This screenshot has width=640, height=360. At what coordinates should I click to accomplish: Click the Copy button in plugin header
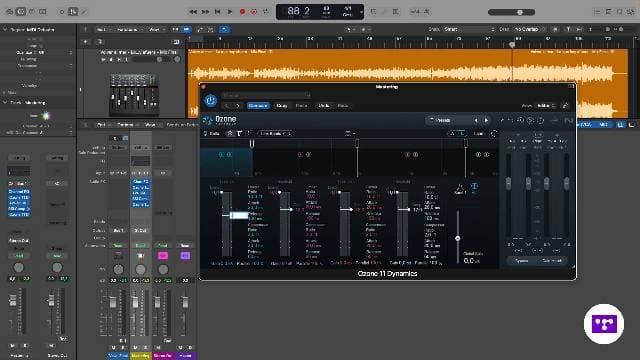[282, 106]
